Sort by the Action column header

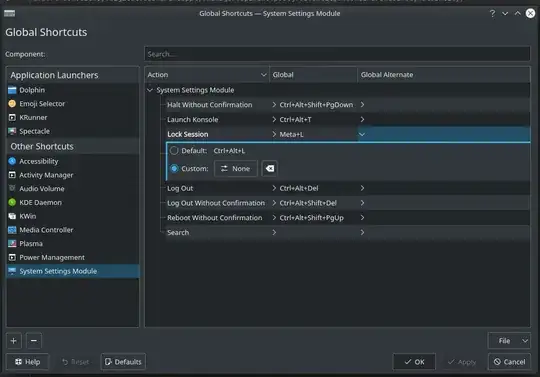tap(207, 75)
